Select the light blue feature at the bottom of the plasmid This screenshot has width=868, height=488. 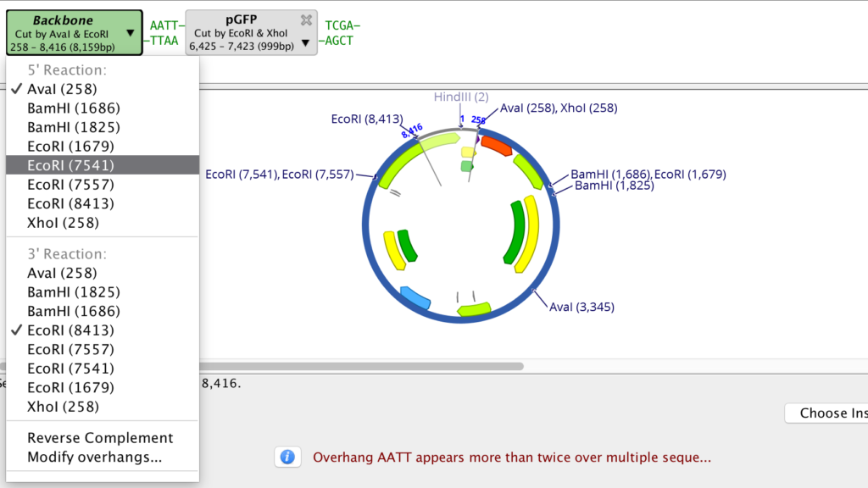coord(415,297)
